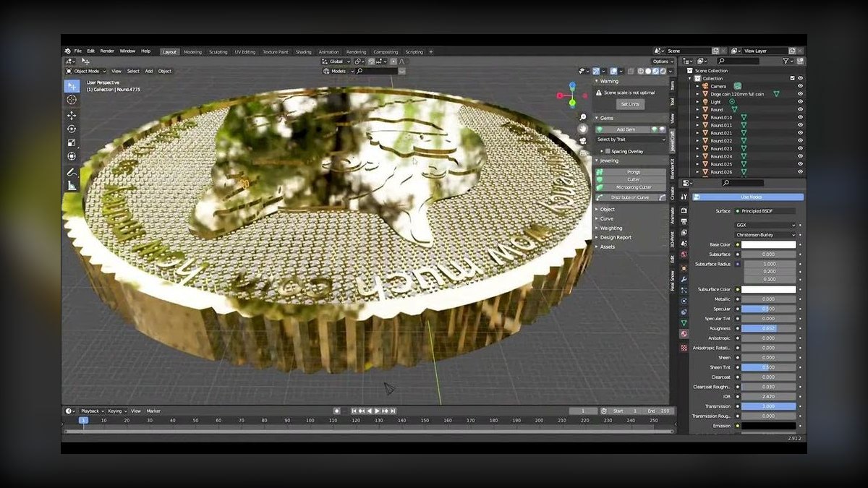Open the Output properties tab icon
The image size is (868, 488).
pos(684,221)
